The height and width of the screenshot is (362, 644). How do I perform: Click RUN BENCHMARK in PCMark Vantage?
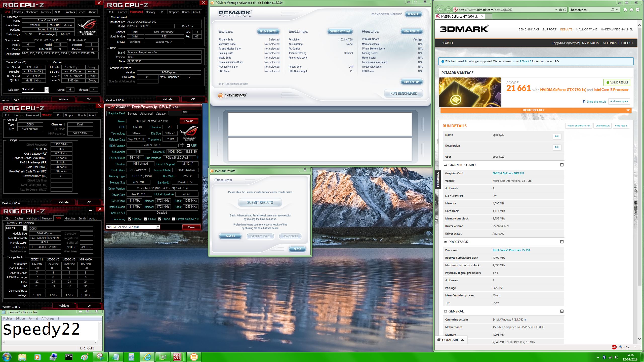coord(404,94)
